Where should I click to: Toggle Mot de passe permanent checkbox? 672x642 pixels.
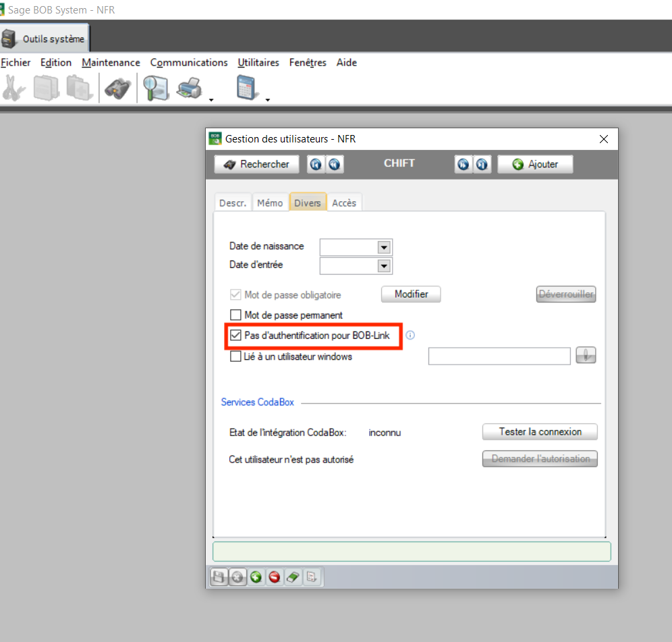pyautogui.click(x=235, y=315)
